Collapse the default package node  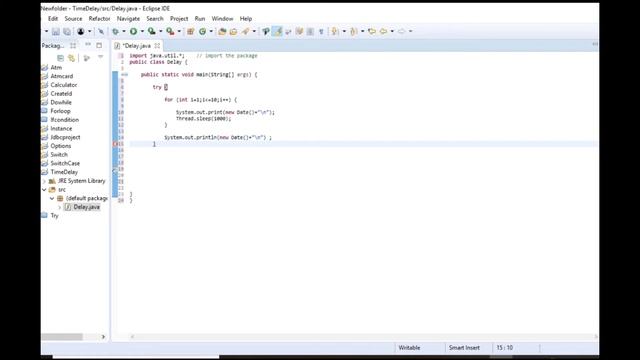tap(52, 198)
